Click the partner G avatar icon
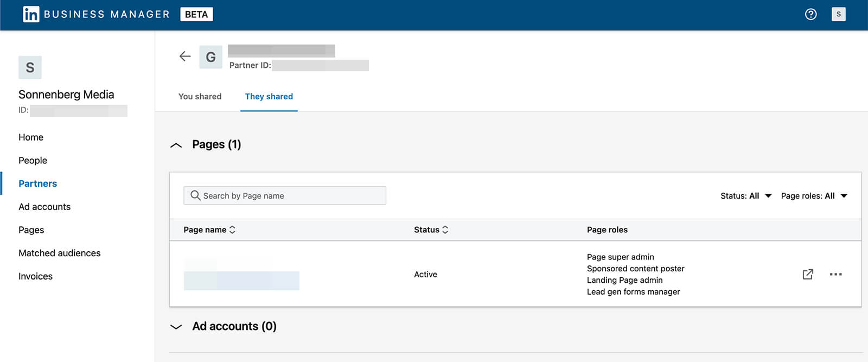 click(x=211, y=57)
